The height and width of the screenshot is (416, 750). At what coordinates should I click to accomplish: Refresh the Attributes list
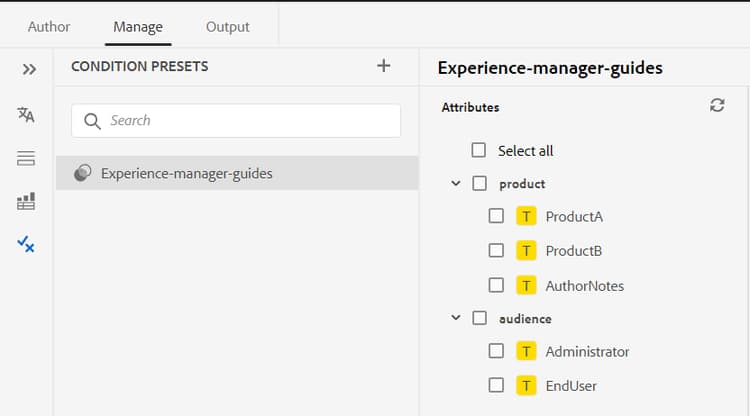[x=717, y=105]
